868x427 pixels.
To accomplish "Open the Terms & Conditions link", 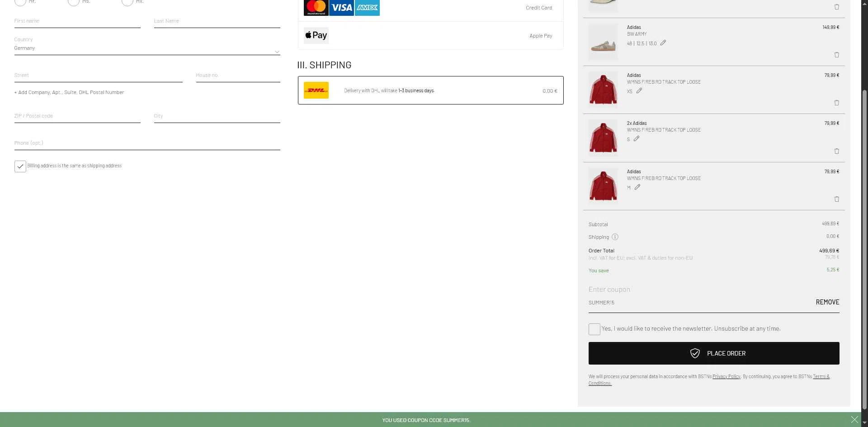I will (821, 376).
